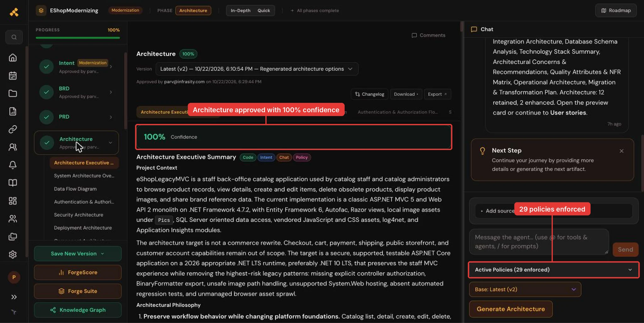Image resolution: width=644 pixels, height=323 pixels.
Task: Open the grid dashboard icon in sidebar
Action: coord(13,201)
